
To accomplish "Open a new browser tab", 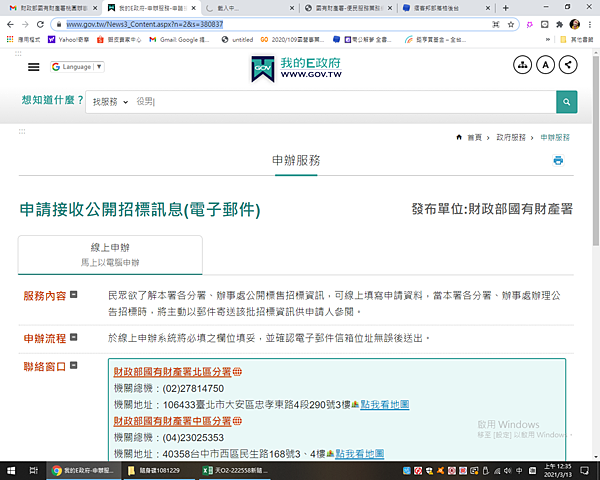I will point(505,8).
